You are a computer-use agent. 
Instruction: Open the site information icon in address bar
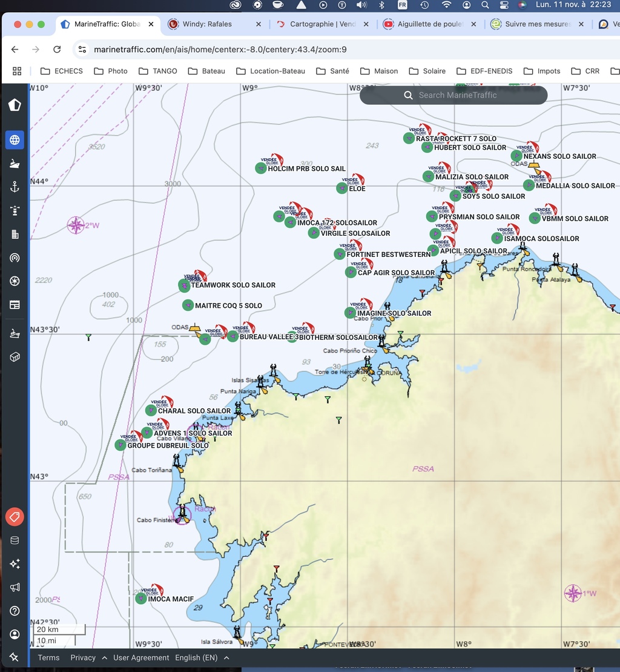pos(82,49)
